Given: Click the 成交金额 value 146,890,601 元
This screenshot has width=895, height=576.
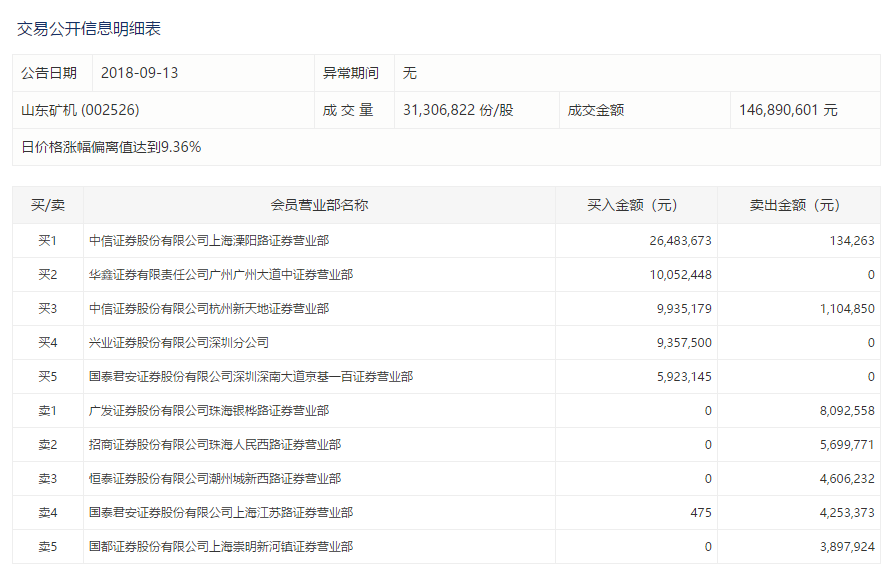Looking at the screenshot, I should click(788, 110).
